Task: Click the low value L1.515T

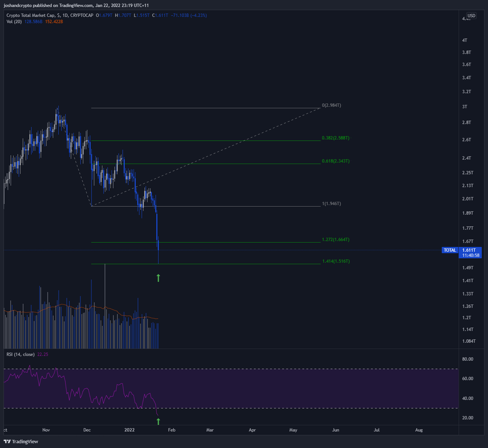Action: click(142, 15)
